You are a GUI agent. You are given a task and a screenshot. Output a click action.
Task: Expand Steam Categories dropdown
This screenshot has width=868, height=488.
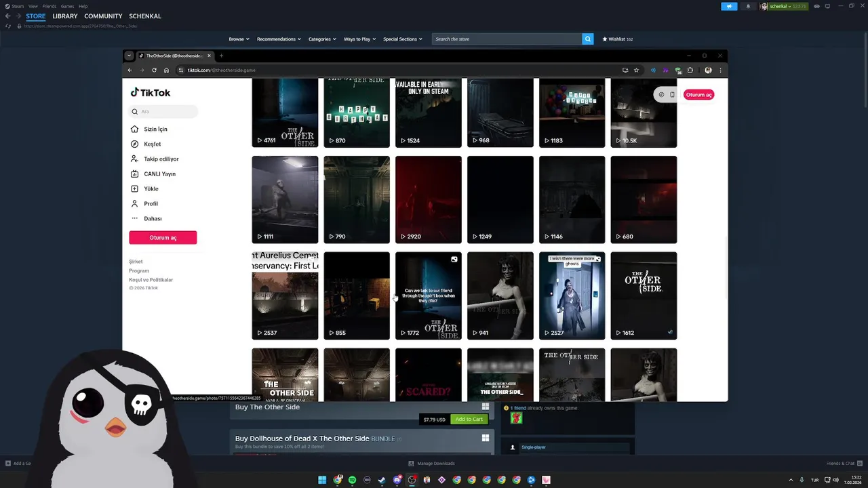322,39
